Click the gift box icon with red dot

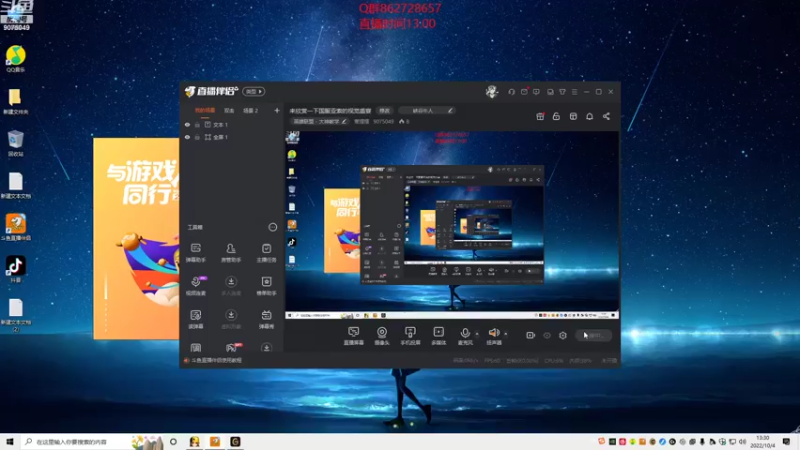point(540,116)
